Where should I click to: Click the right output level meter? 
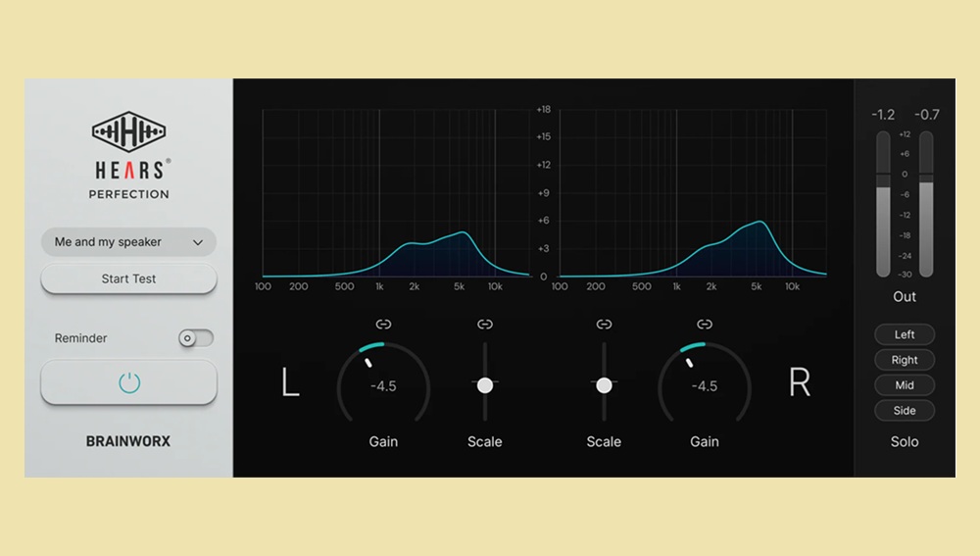(x=926, y=204)
